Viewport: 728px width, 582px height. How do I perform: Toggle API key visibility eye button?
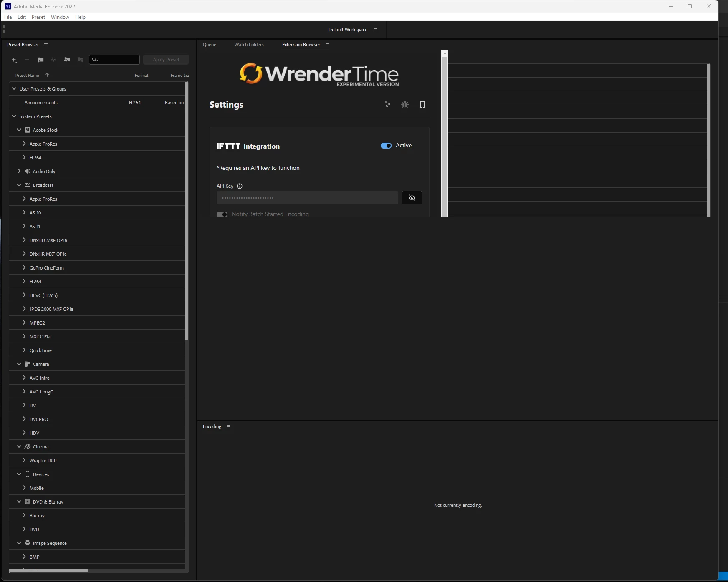pyautogui.click(x=412, y=198)
